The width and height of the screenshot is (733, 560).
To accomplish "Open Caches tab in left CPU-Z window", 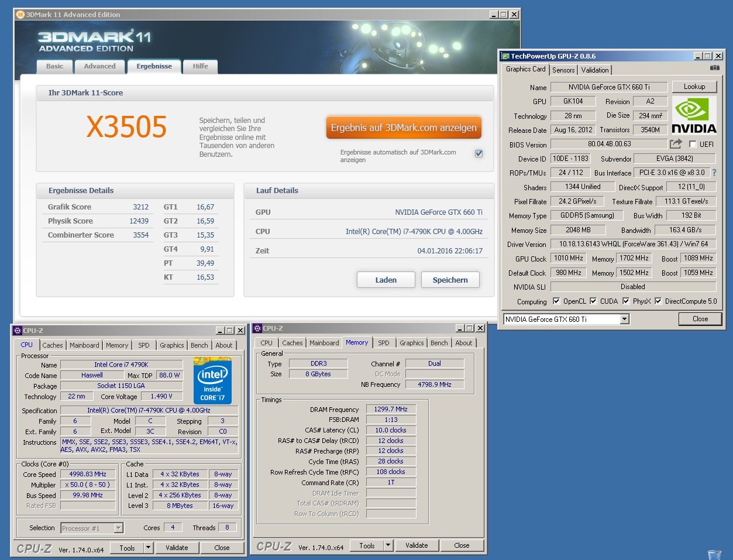I will click(52, 345).
